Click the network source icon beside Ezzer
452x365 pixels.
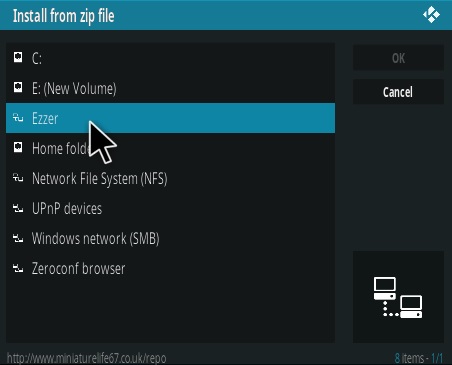tap(18, 117)
